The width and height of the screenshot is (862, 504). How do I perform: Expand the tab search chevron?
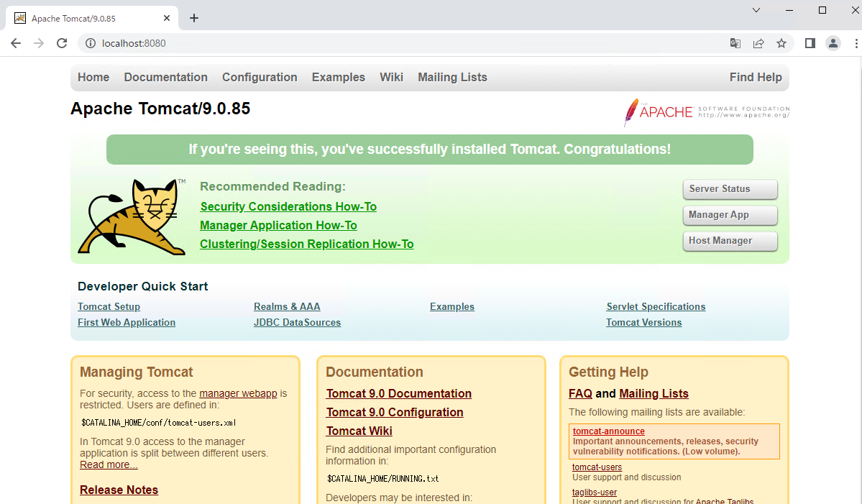756,10
